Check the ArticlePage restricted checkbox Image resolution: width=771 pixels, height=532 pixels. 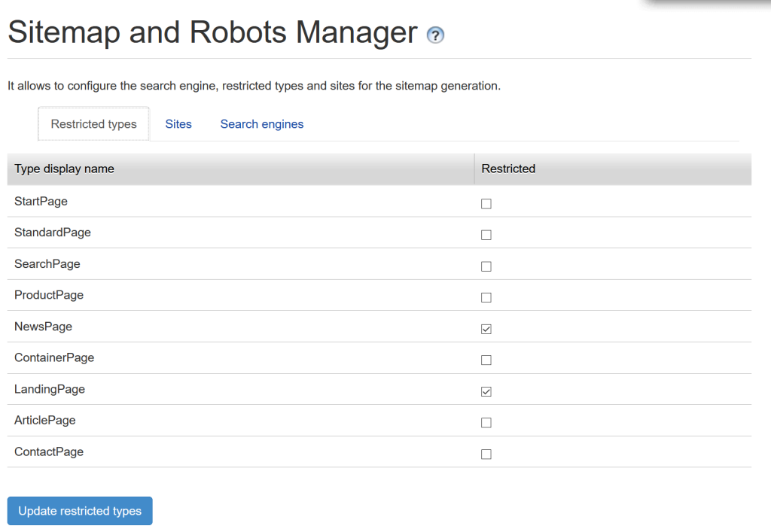pyautogui.click(x=486, y=422)
